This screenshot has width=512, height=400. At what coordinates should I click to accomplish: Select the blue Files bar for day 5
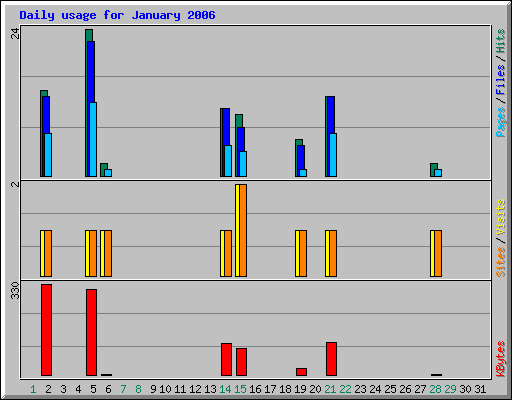tap(91, 72)
